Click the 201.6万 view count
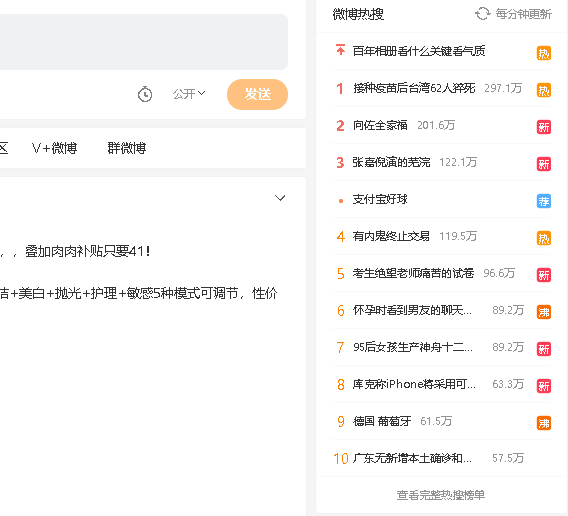The image size is (568, 516). pyautogui.click(x=436, y=125)
